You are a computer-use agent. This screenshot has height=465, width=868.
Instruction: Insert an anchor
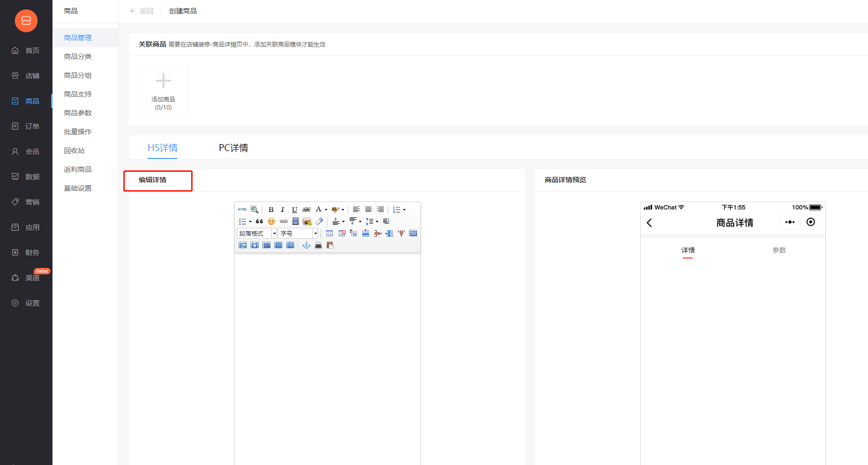tap(306, 245)
